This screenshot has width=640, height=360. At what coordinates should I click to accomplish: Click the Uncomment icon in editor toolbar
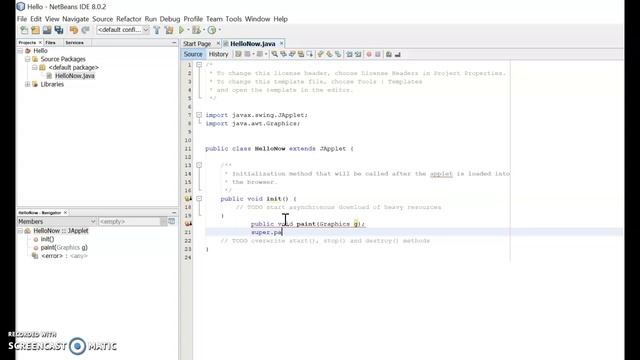click(398, 54)
